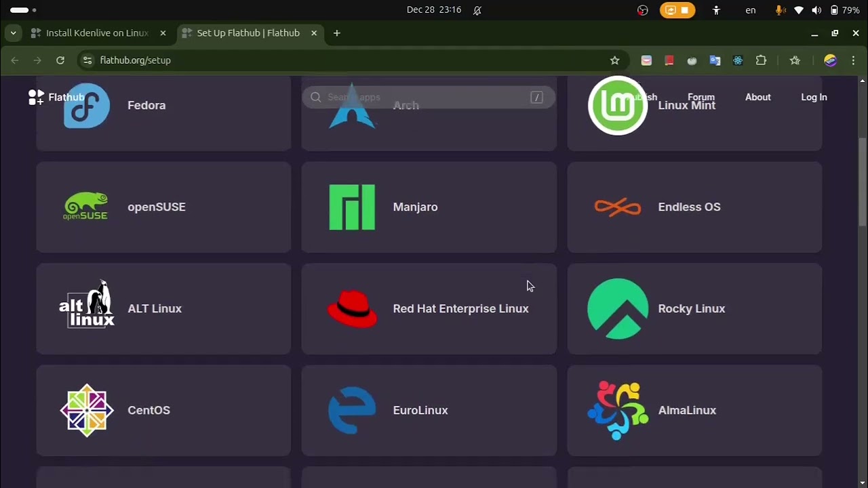The image size is (868, 488).
Task: Click the Red Hat fedora logo
Action: pos(352,309)
